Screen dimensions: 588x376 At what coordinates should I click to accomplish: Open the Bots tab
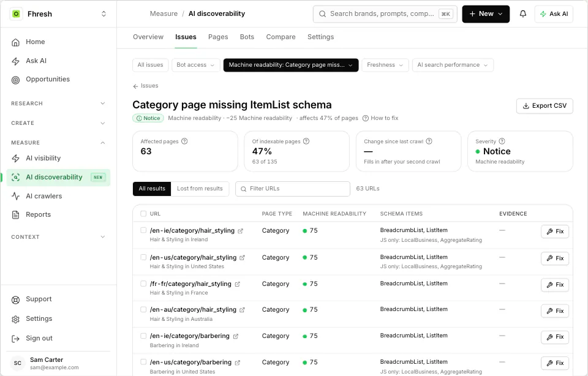pos(247,37)
